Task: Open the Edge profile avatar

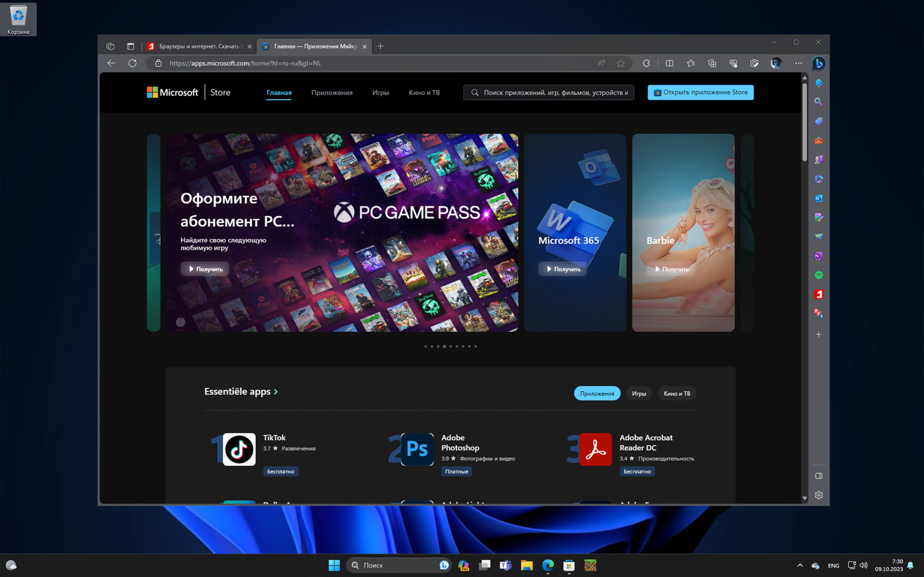Action: coord(776,63)
